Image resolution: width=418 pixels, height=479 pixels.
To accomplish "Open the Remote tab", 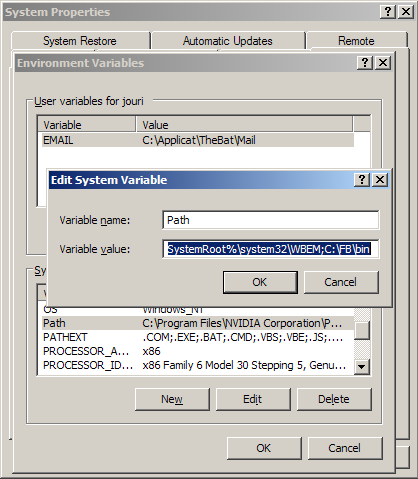I will click(x=356, y=41).
